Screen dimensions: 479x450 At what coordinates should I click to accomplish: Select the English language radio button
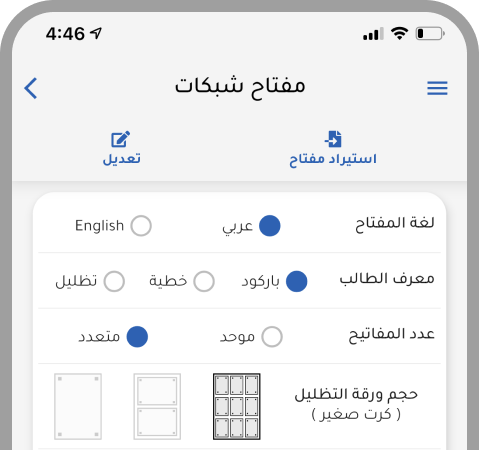pos(141,226)
